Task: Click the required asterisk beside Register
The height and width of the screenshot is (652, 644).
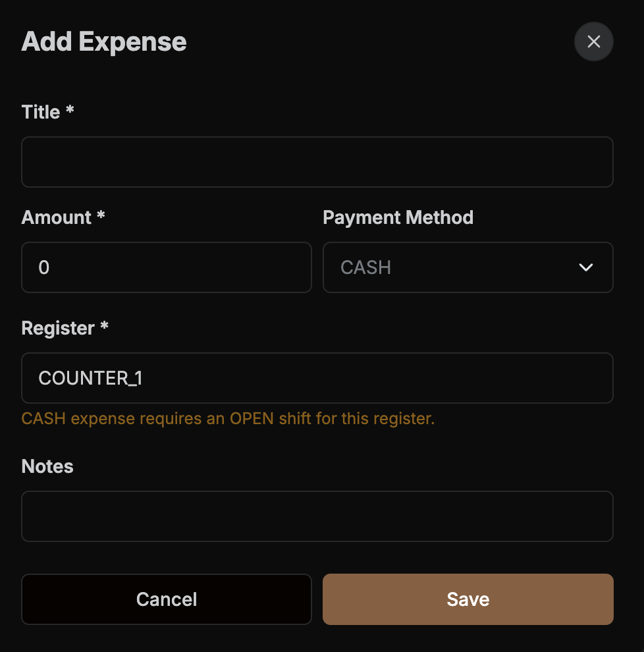Action: pos(104,327)
